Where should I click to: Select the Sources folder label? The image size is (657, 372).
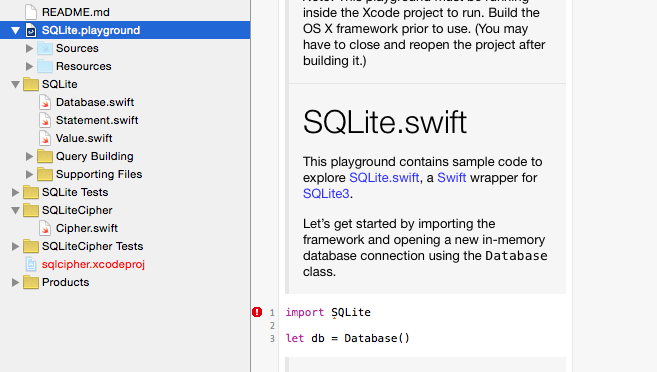78,48
